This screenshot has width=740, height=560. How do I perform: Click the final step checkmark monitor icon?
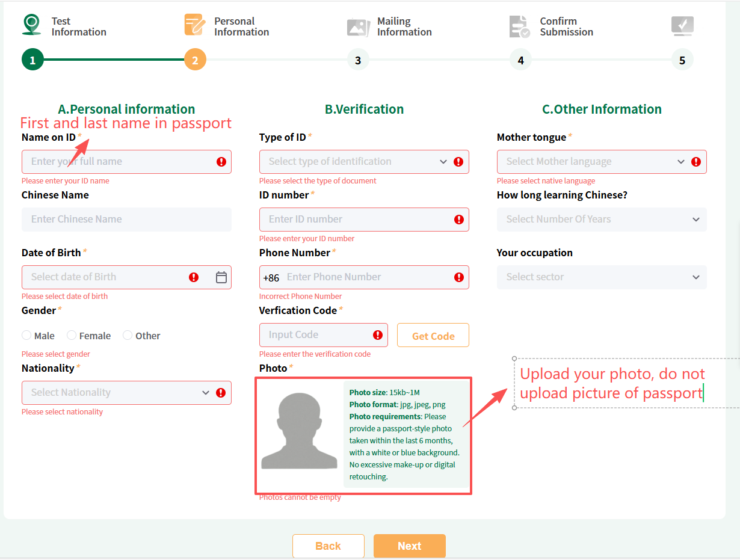(682, 25)
